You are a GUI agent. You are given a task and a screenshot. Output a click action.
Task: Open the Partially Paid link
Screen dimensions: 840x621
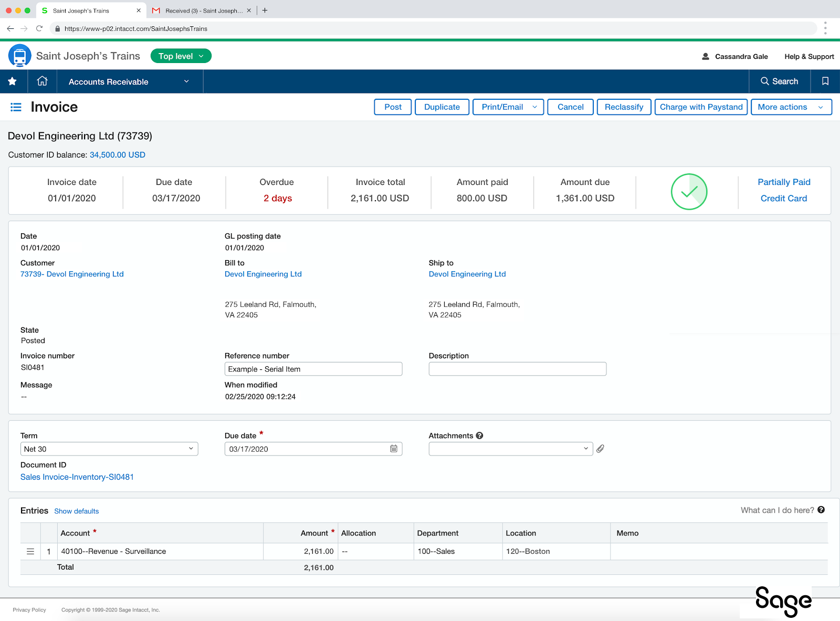pyautogui.click(x=784, y=182)
